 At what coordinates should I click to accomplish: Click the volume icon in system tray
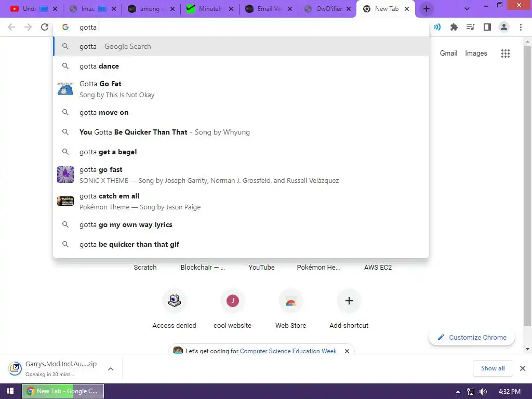(x=483, y=392)
